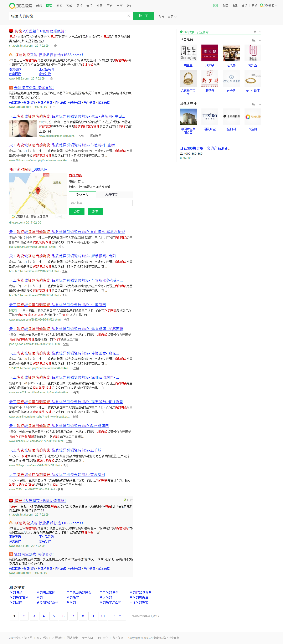The image size is (283, 644).
Task: Expand the 安全保障 panel with 展开
Action: (x=257, y=32)
